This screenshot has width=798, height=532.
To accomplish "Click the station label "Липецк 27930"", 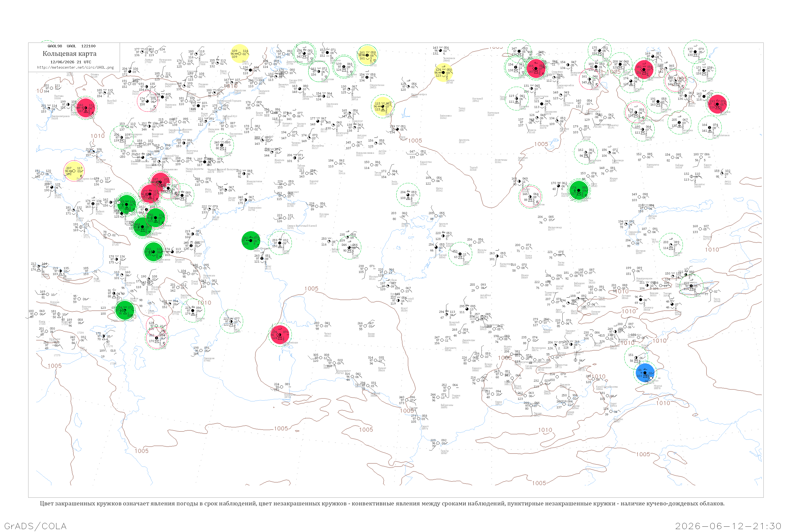I will pyautogui.click(x=149, y=61).
